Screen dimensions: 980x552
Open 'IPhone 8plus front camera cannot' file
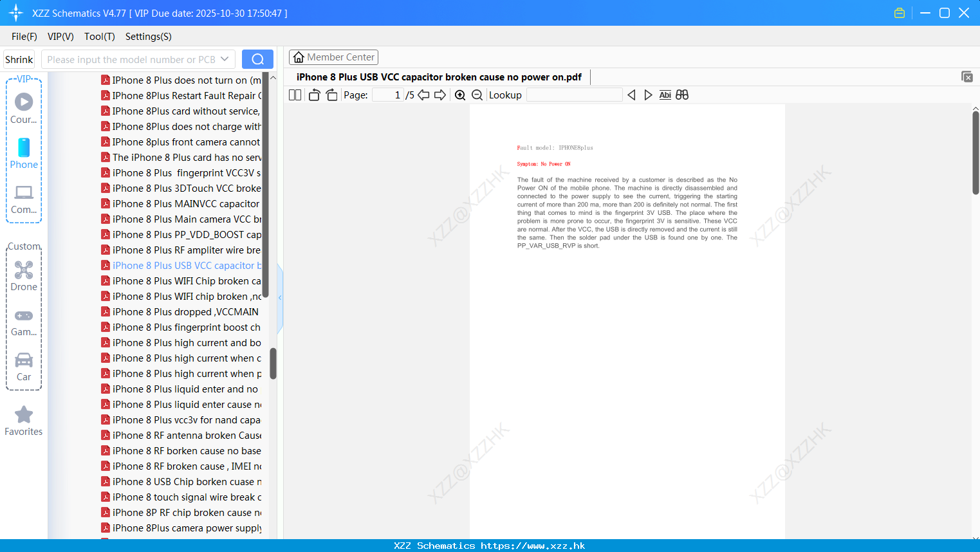point(181,142)
